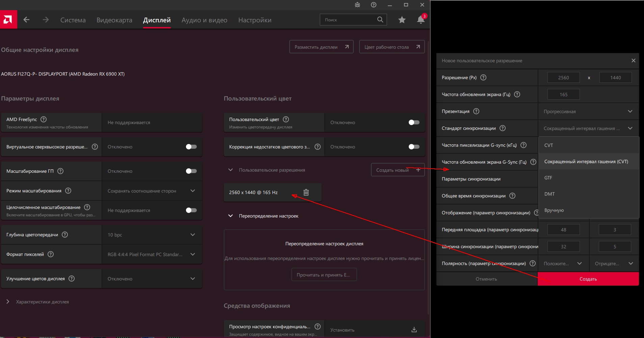
Task: Show help for Глубина цветопередачи
Action: point(65,235)
